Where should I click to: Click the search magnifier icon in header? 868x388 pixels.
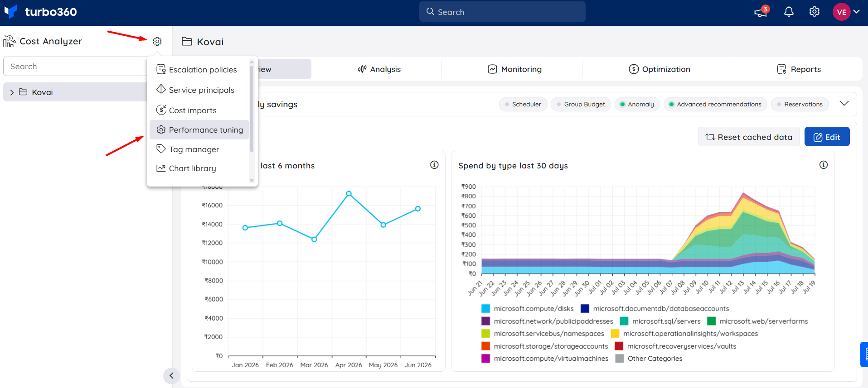coord(431,12)
